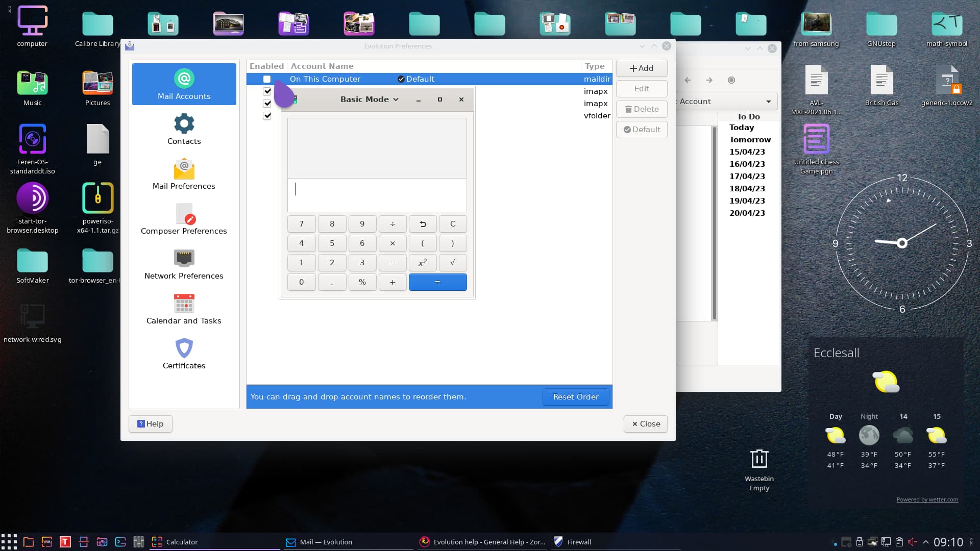Open Network Preferences settings
Viewport: 980px width, 551px height.
184,264
